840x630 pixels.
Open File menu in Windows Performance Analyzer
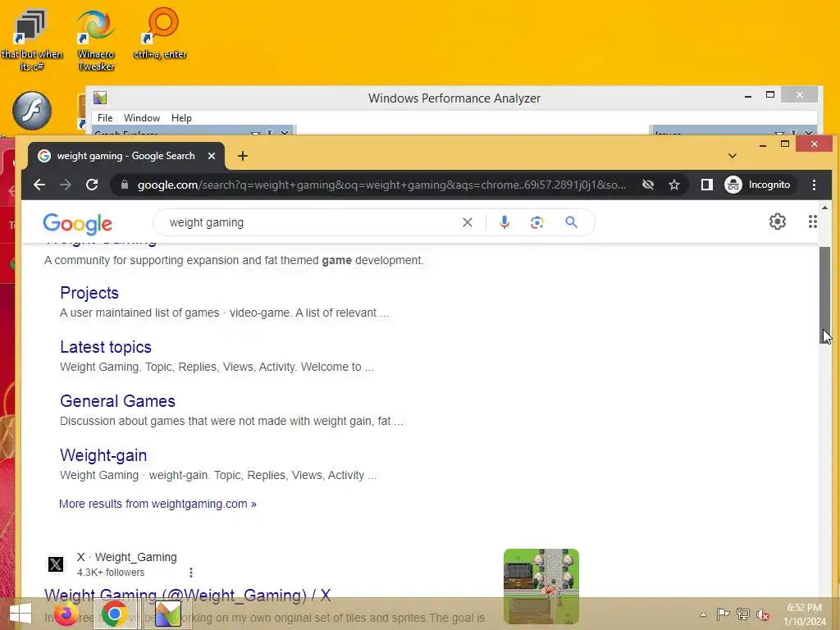click(x=105, y=118)
